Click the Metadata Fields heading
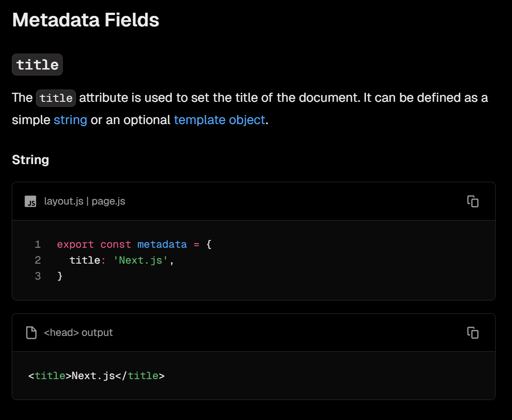The height and width of the screenshot is (420, 512). [86, 20]
